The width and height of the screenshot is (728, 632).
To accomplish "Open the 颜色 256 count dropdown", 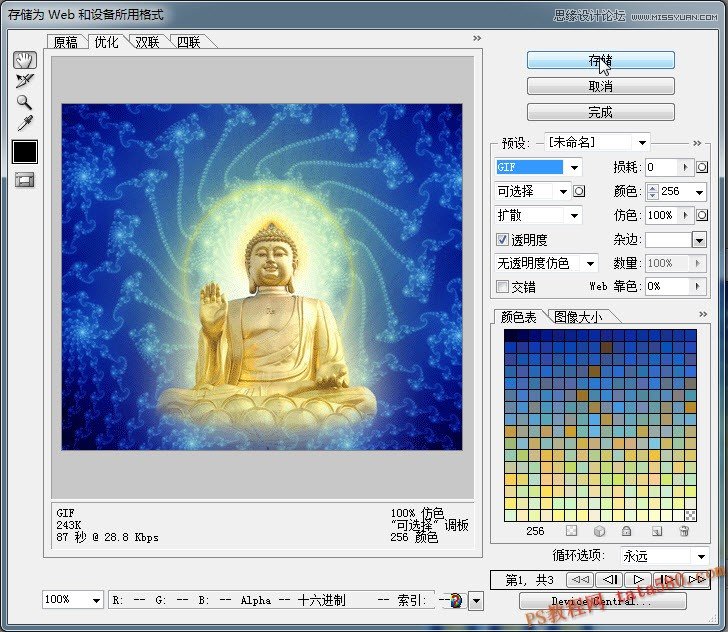I will tap(699, 192).
